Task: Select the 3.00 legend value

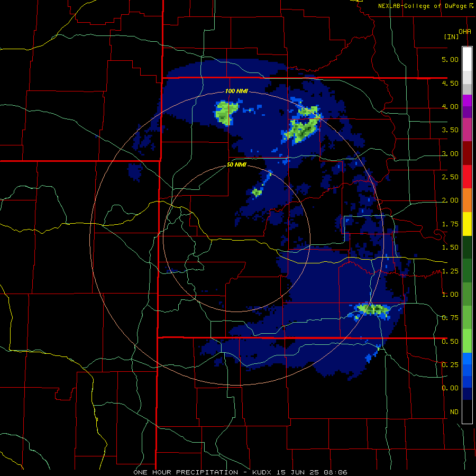Action: coord(450,153)
